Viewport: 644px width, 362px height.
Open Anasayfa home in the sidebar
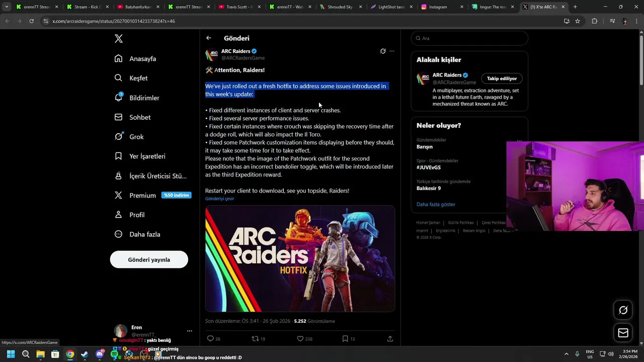point(136,58)
